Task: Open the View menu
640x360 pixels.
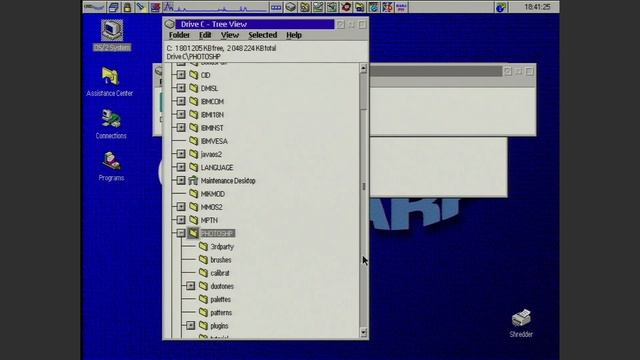Action: tap(230, 35)
